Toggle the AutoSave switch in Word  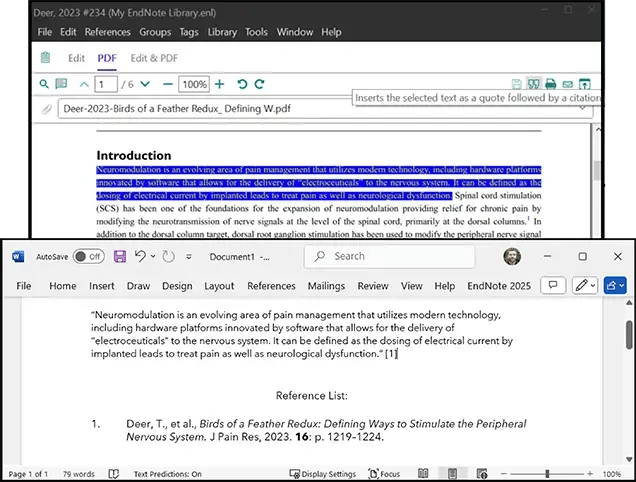coord(88,256)
